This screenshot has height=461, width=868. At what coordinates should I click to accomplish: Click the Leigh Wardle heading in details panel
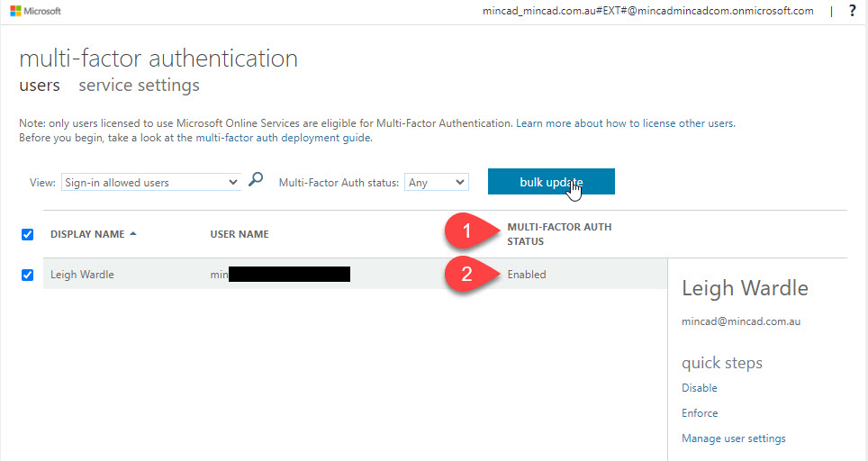pyautogui.click(x=745, y=288)
